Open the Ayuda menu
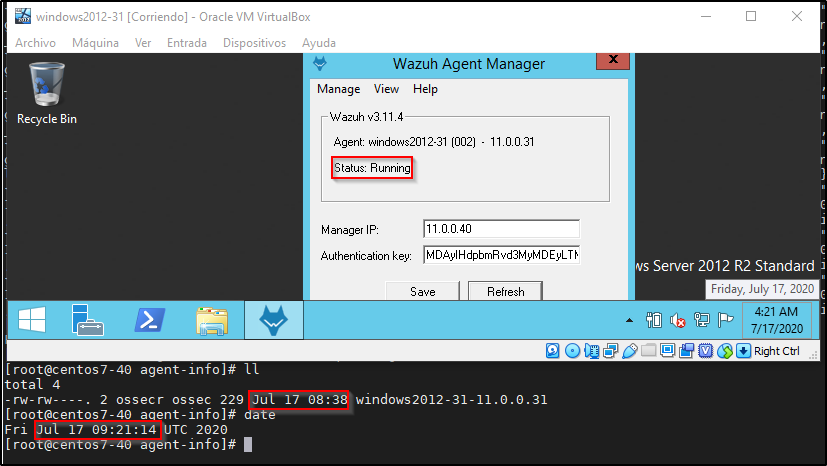Image resolution: width=827 pixels, height=466 pixels. pos(319,43)
